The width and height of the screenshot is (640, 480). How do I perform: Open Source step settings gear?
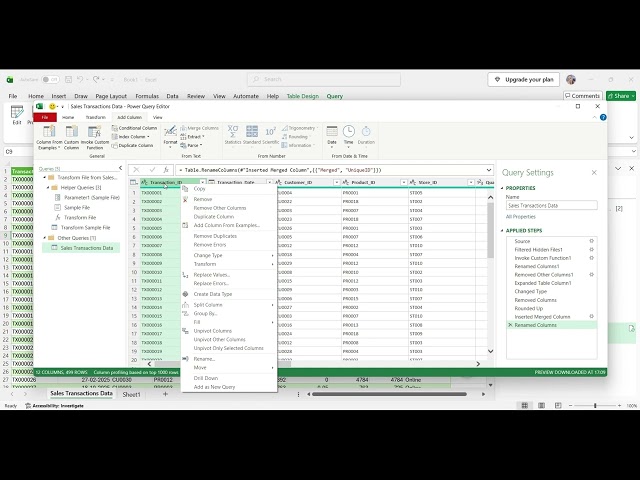(591, 241)
